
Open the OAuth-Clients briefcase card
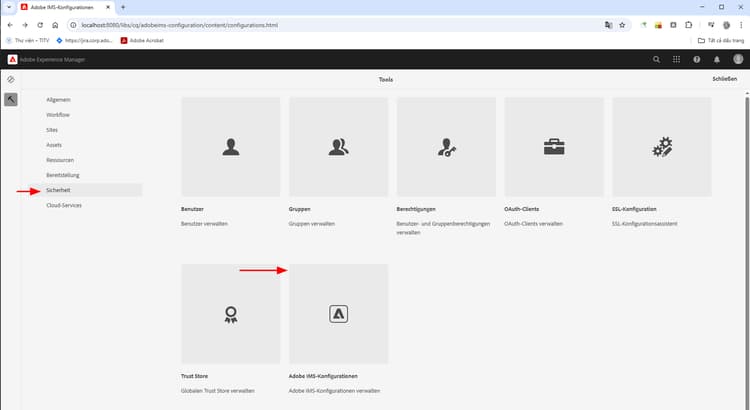(x=554, y=147)
